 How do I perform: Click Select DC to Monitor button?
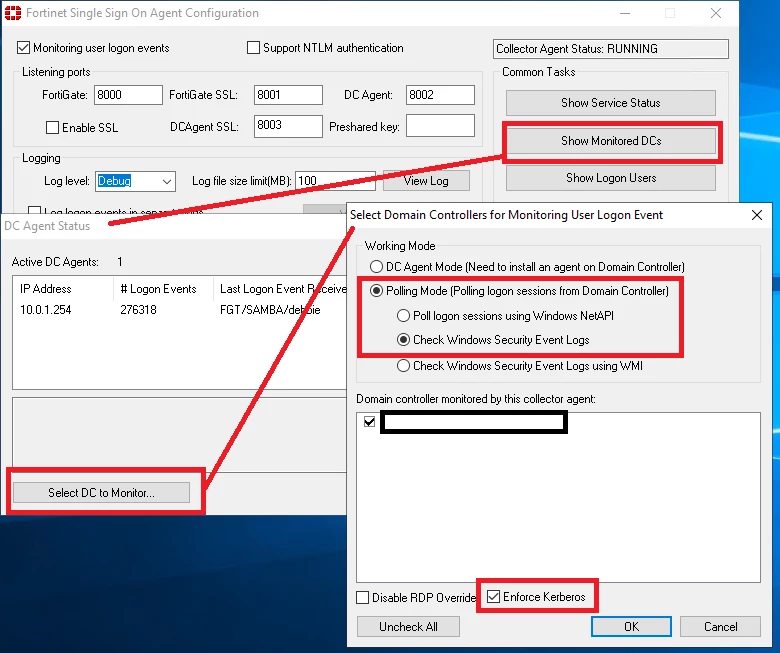point(101,492)
